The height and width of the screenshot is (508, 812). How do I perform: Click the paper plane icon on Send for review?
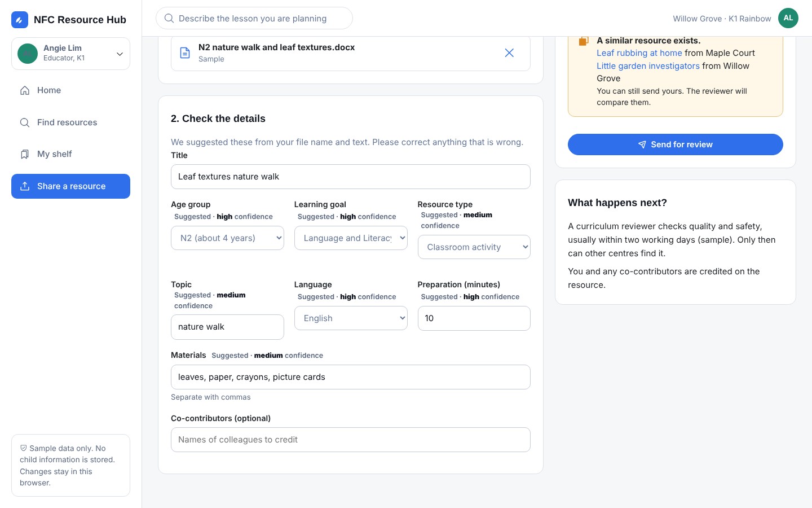642,144
